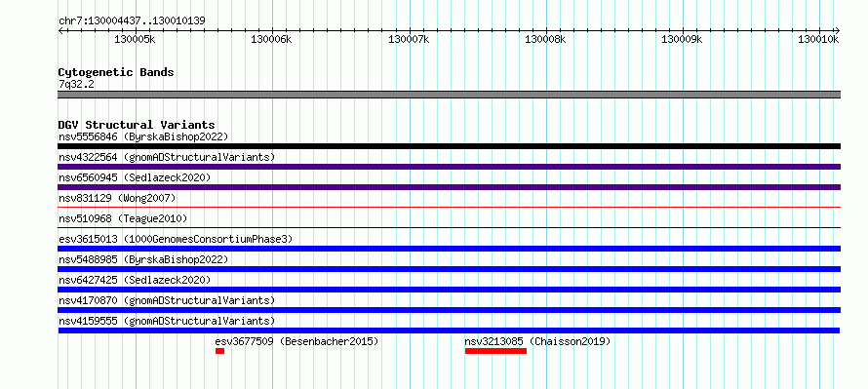Image resolution: width=868 pixels, height=389 pixels.
Task: Click the nsv5488985 (ByrskaBishop2022) label
Action: 143,259
